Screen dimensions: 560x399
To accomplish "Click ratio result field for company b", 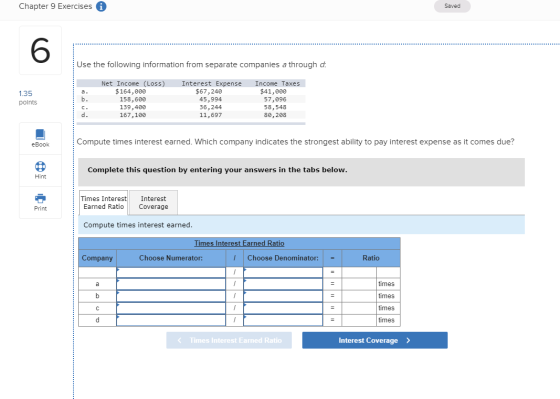I will tap(359, 296).
